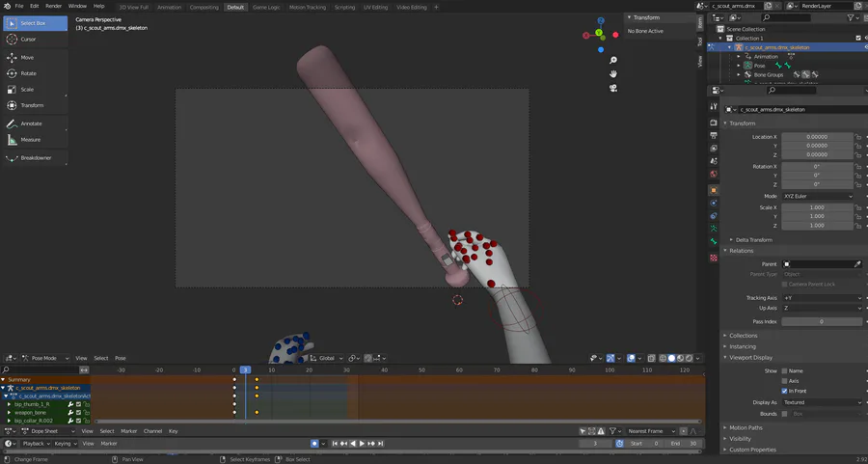This screenshot has height=464, width=868.
Task: Toggle bip_thumb_1_R channel mute checkbox
Action: coord(79,405)
